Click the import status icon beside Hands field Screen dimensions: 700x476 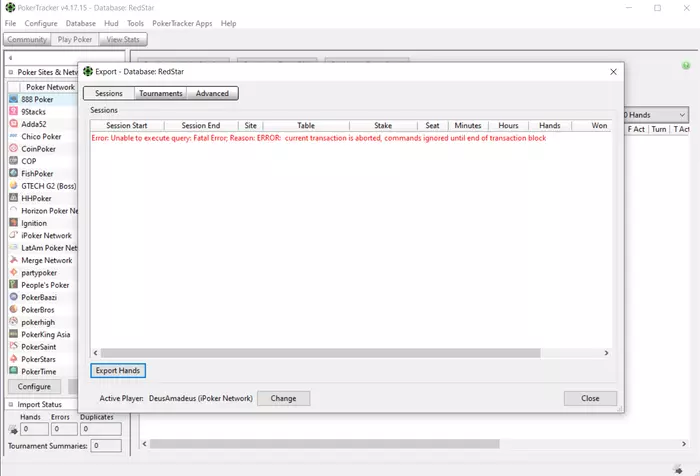pyautogui.click(x=13, y=430)
